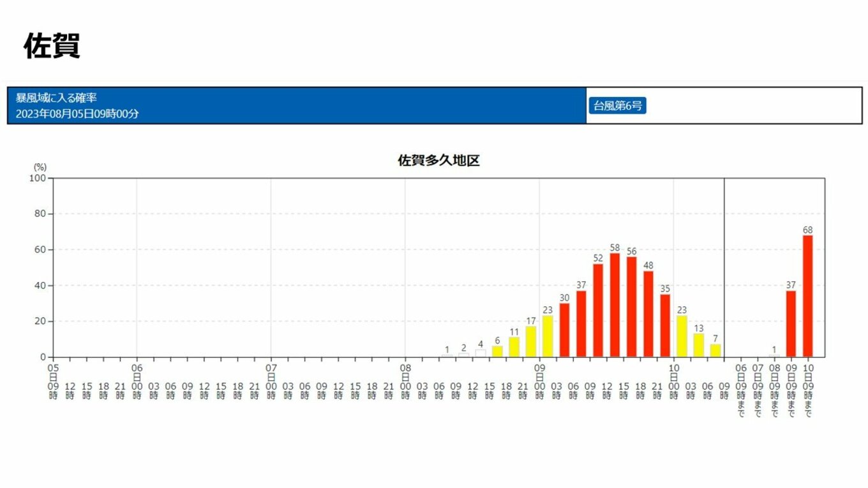Viewport: 868px width, 488px height.
Task: Click the 10日09時まで cumulative axis label
Action: [807, 390]
